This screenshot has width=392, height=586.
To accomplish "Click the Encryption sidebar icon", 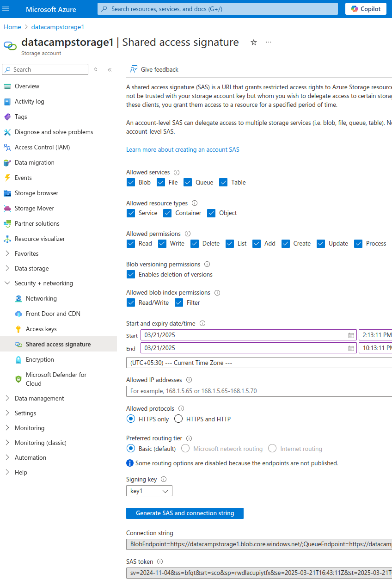I will (x=19, y=359).
